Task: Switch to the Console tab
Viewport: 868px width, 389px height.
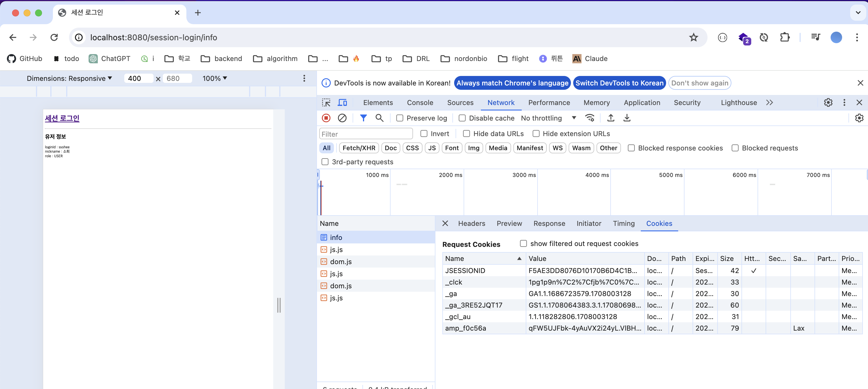Action: click(x=420, y=102)
